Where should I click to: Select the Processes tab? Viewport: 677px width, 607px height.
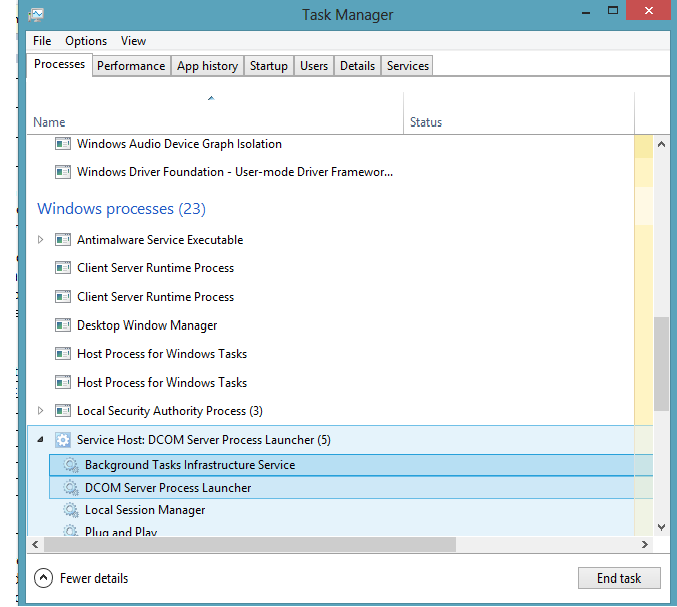60,64
